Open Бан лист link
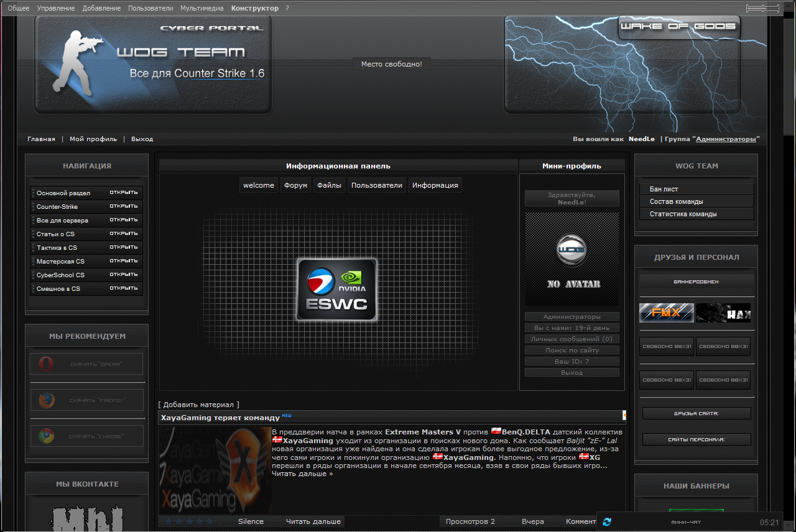Screen dimensions: 796x532 [664, 189]
